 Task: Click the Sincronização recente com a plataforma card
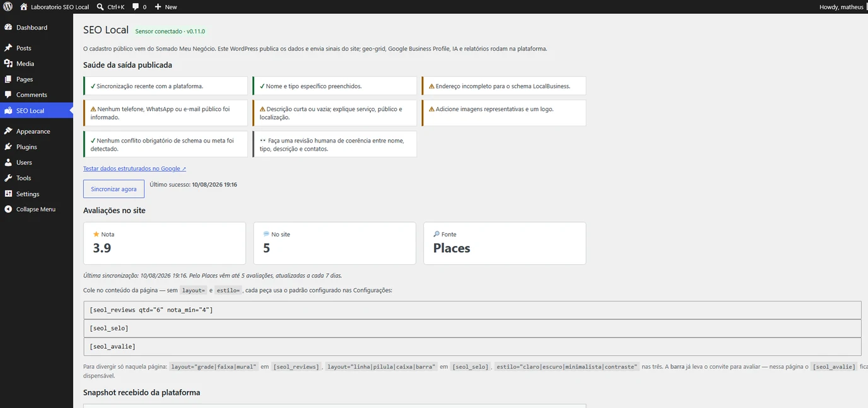165,86
